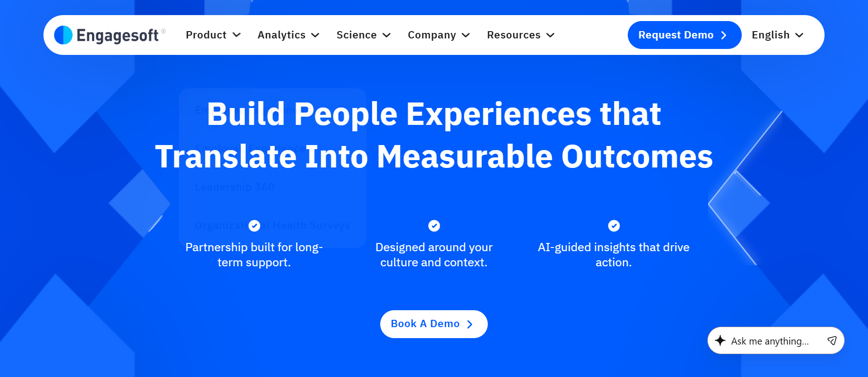Open the English language selector
Viewport: 868px width, 377px height.
click(778, 35)
